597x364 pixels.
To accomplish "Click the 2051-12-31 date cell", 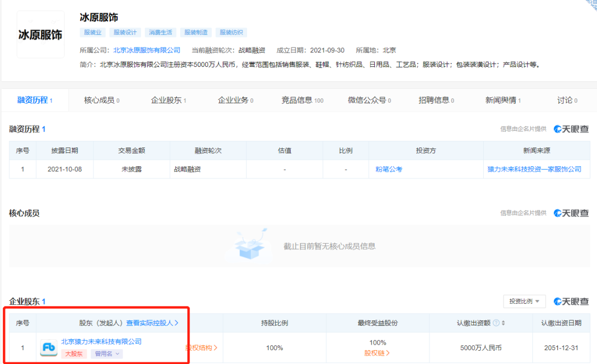I will 561,347.
